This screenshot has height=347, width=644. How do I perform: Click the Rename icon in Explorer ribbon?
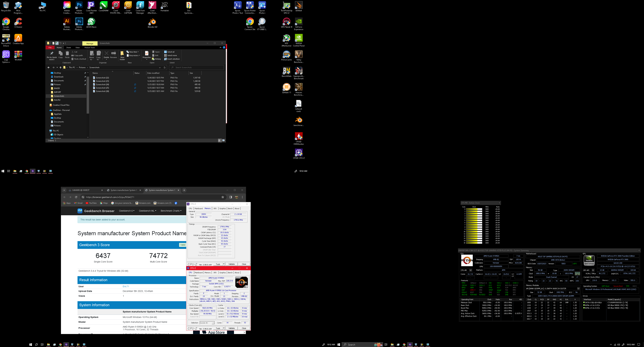113,55
